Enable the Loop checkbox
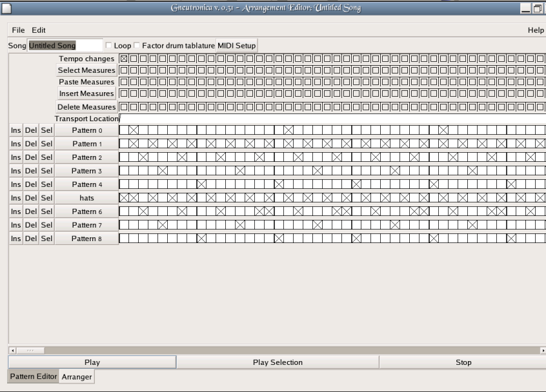The height and width of the screenshot is (392, 546). point(108,46)
